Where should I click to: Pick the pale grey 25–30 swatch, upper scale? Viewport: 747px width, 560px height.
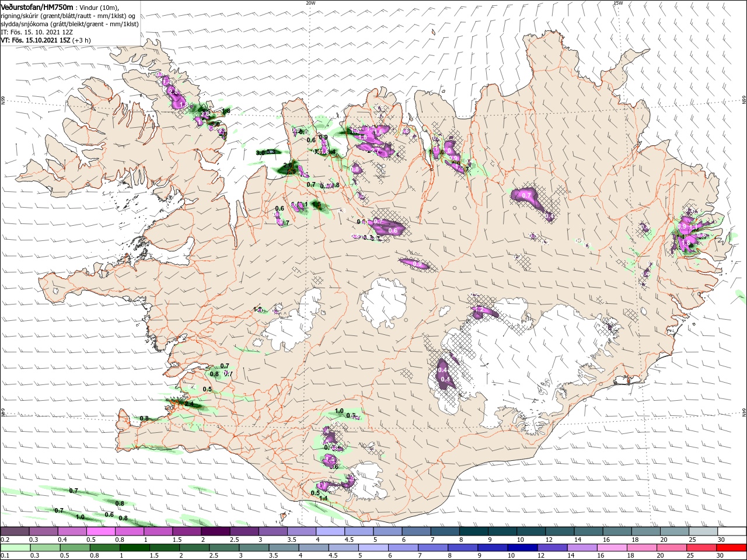[703, 532]
